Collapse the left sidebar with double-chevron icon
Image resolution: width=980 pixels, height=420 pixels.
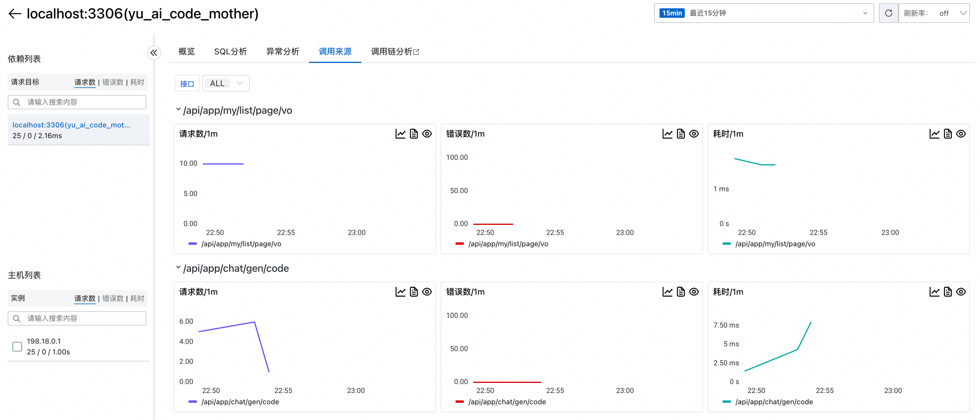[154, 53]
